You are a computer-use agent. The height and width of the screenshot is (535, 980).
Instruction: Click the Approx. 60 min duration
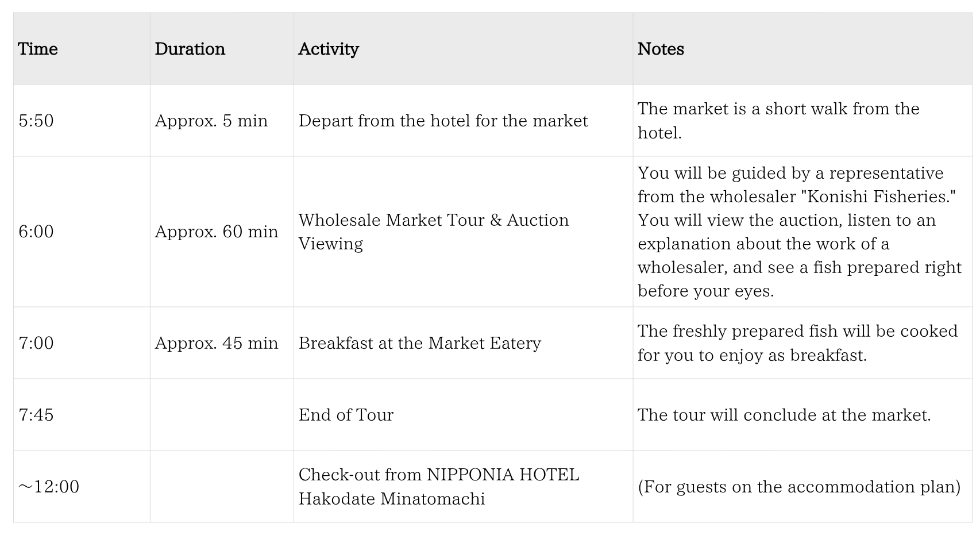coord(217,232)
